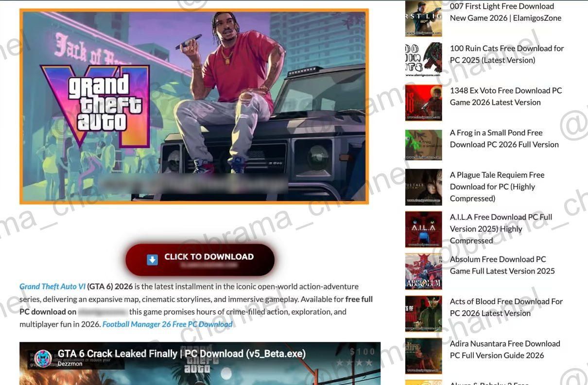
Task: Open A Plague Tale Requiem download link
Action: point(497,187)
